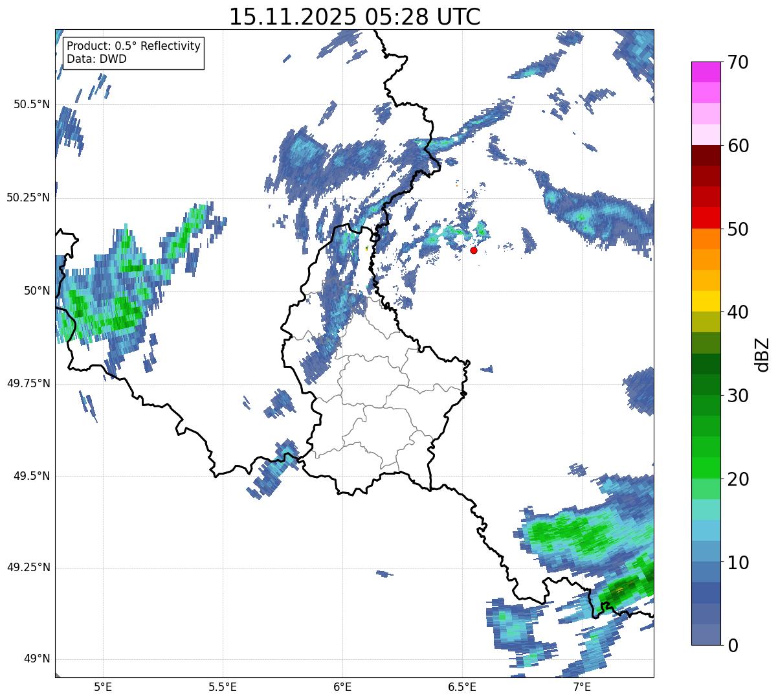Click the 20 colorbar tick label
778x700 pixels.
coord(737,479)
